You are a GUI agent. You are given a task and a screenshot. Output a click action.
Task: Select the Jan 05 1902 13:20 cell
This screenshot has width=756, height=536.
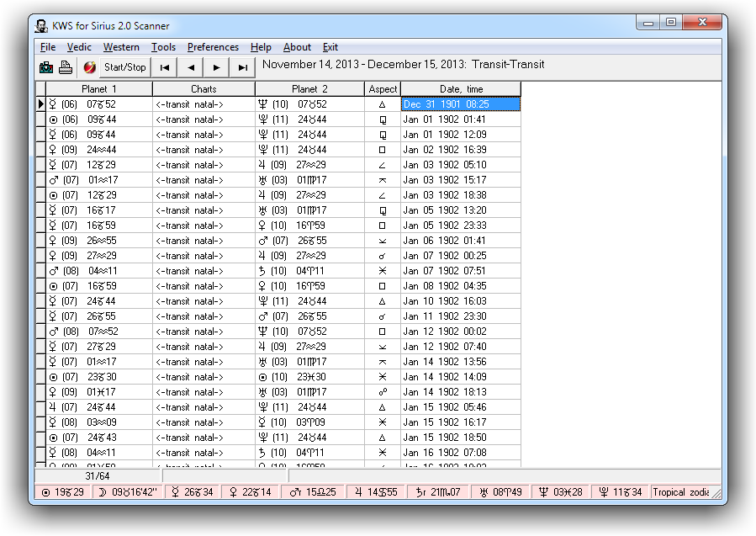461,210
